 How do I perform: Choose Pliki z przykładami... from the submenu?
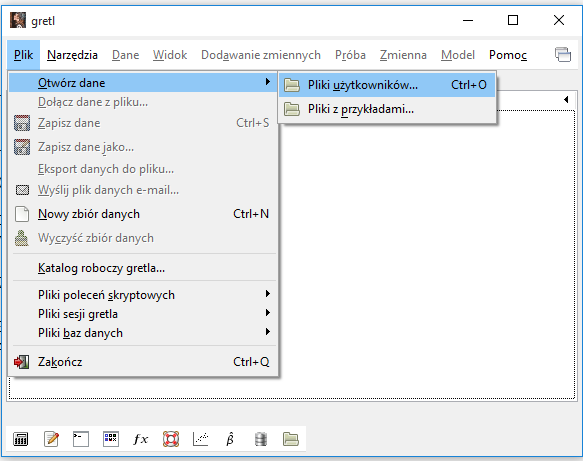click(387, 109)
